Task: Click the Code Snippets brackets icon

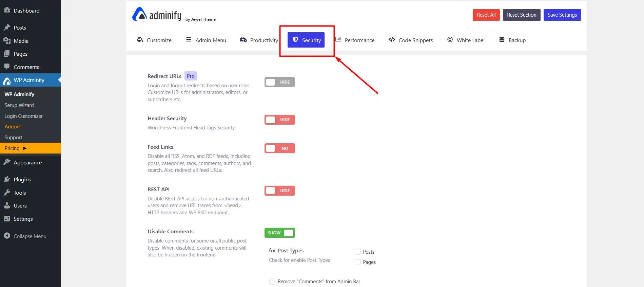Action: tap(392, 40)
